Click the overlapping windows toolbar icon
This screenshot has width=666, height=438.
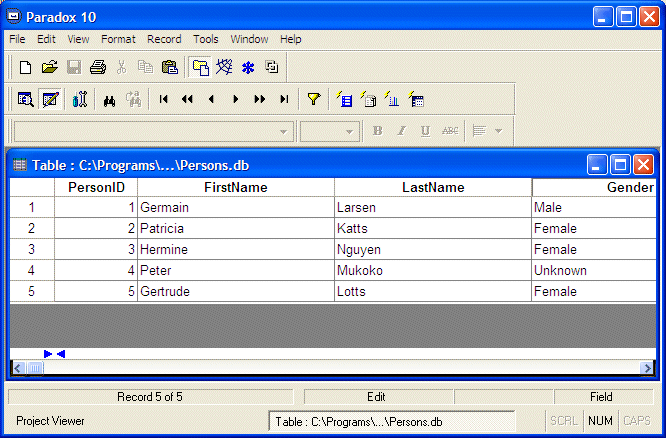[x=272, y=67]
